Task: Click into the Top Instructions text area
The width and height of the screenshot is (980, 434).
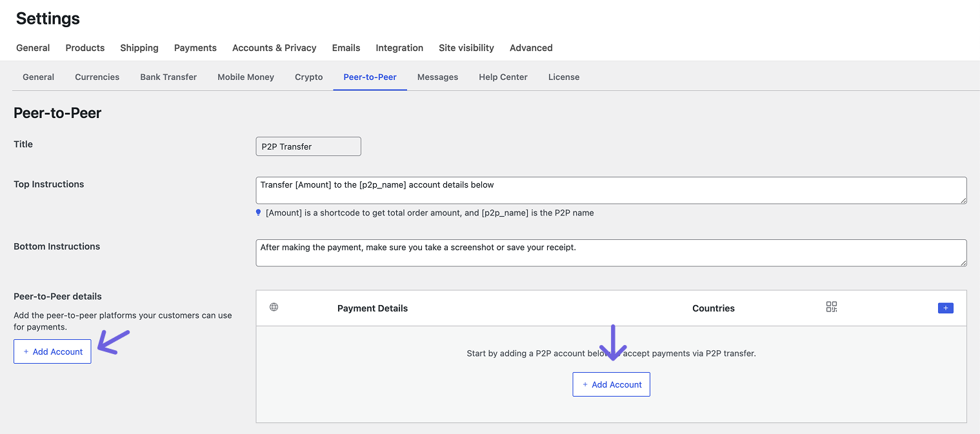Action: (610, 190)
